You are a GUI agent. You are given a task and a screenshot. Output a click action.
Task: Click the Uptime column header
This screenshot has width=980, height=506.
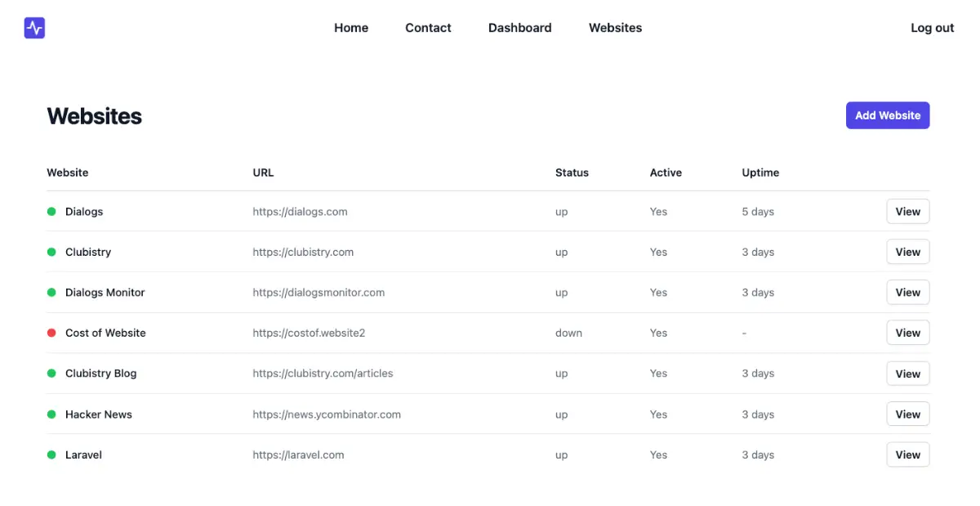coord(760,172)
